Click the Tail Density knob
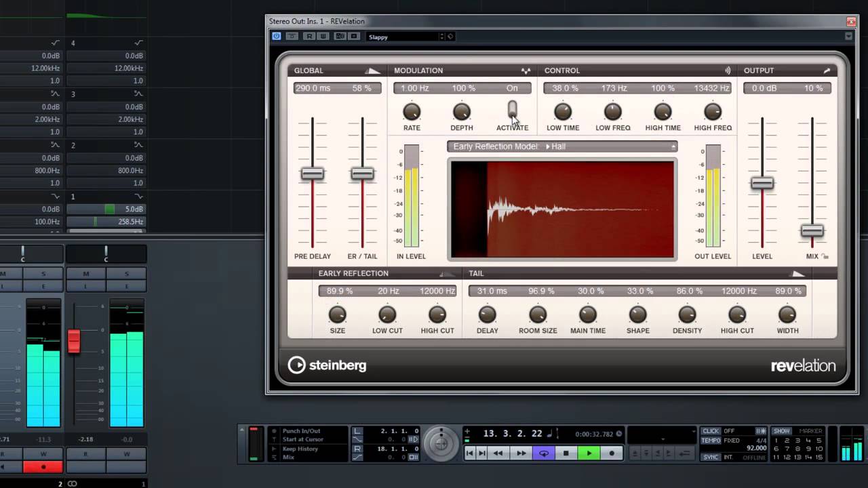 (688, 314)
